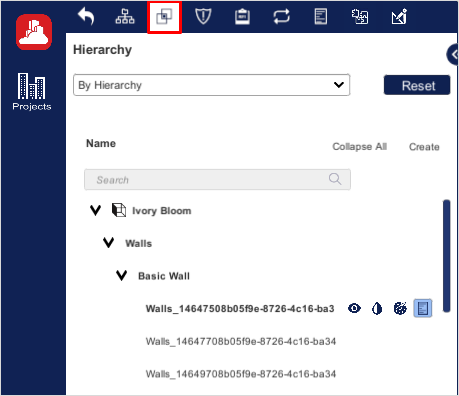Viewport: 459px width, 396px height.
Task: Collapse the Walls node
Action: pos(108,243)
